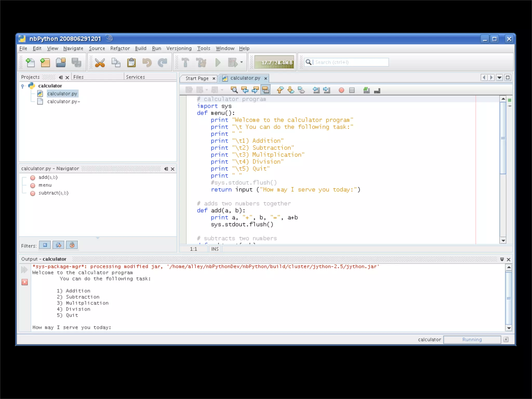This screenshot has height=399, width=532.
Task: Click the green Run Project arrow
Action: (218, 63)
